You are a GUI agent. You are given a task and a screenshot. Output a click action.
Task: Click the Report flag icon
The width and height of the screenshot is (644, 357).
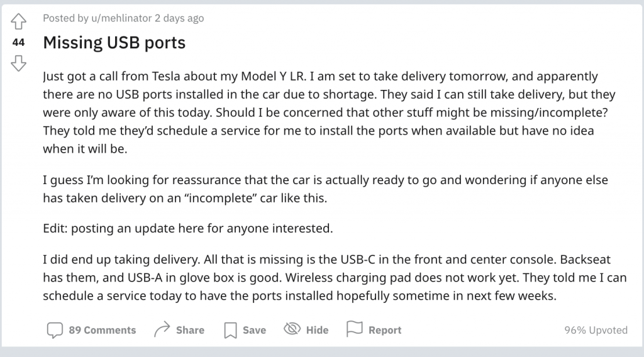click(x=354, y=329)
